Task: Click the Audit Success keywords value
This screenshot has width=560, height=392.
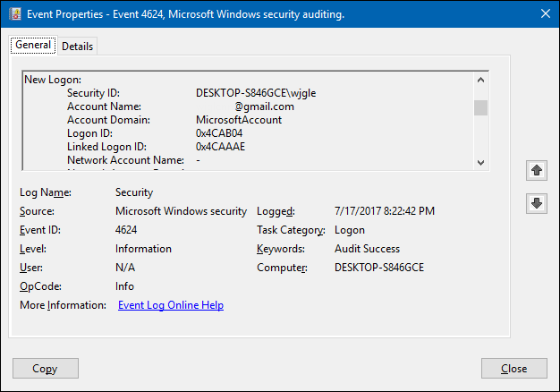Action: click(367, 249)
